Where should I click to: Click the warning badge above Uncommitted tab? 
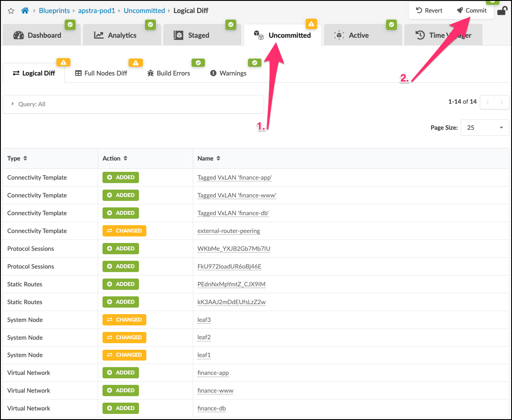311,24
